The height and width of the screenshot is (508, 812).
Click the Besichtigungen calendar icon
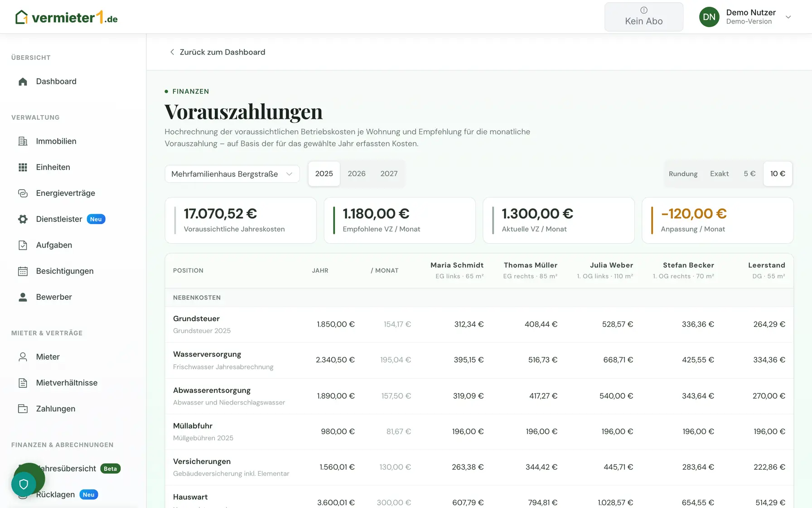tap(23, 271)
